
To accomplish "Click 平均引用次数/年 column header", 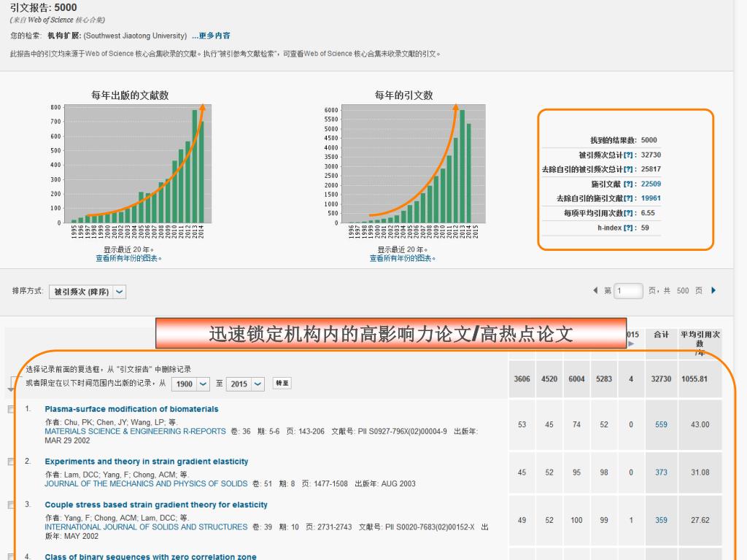I will (700, 343).
